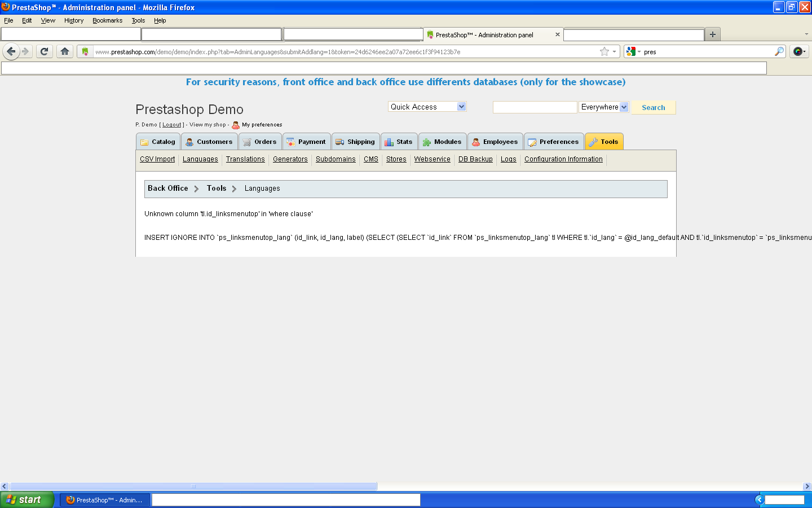Open the Translations submenu link
The height and width of the screenshot is (508, 812).
point(245,159)
